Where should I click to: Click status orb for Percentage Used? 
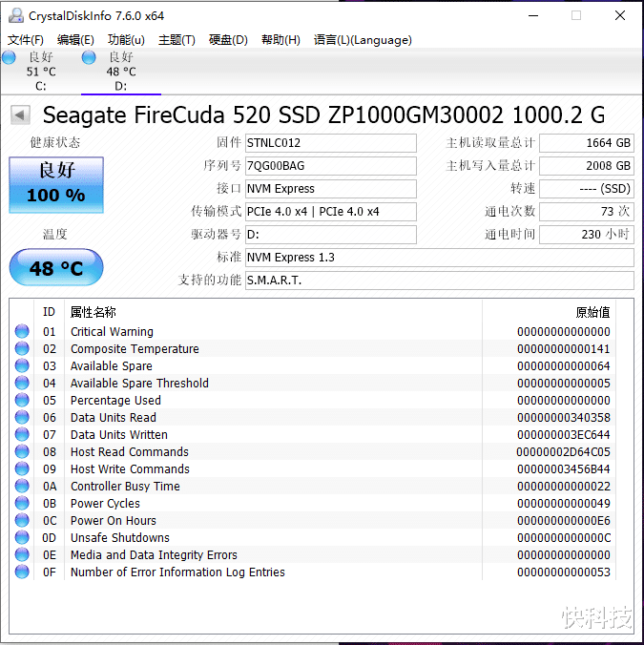(22, 400)
